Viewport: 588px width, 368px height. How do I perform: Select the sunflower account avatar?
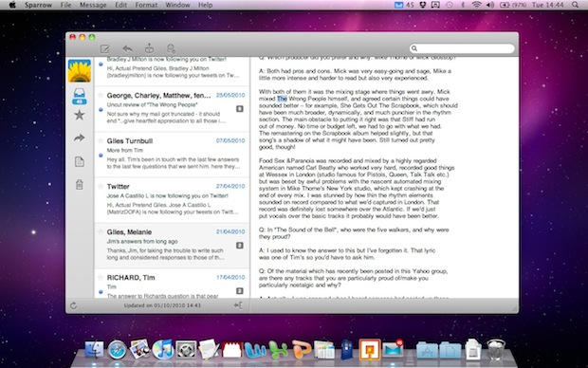[x=80, y=70]
